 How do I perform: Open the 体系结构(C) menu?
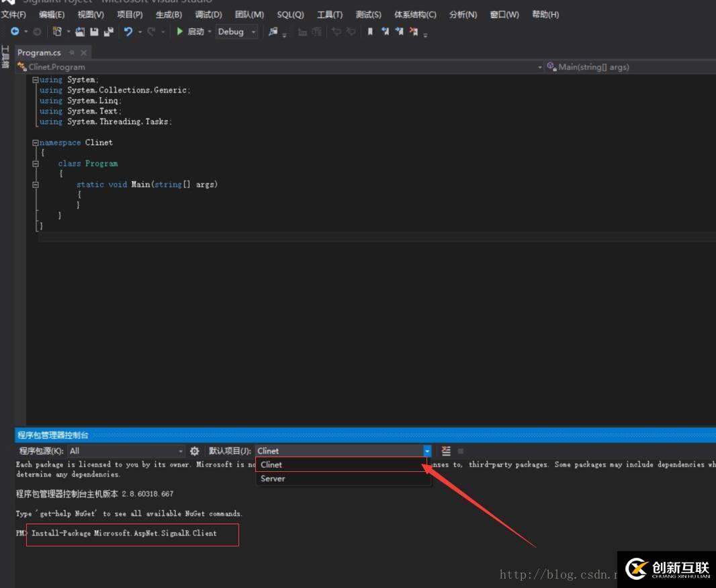coord(415,15)
